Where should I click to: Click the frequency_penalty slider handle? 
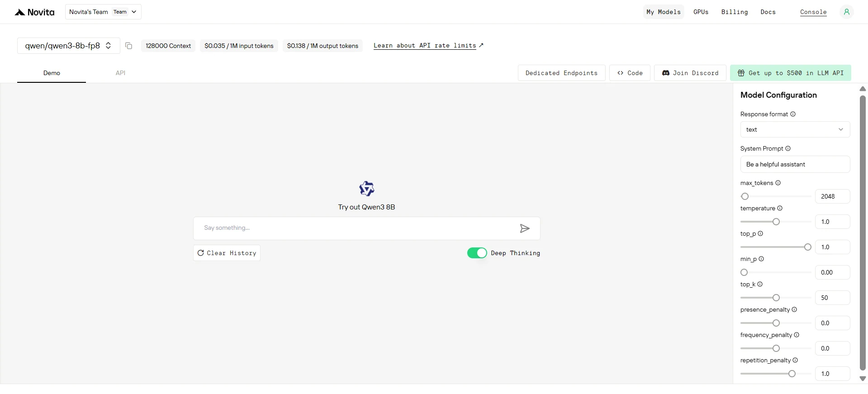pyautogui.click(x=776, y=348)
